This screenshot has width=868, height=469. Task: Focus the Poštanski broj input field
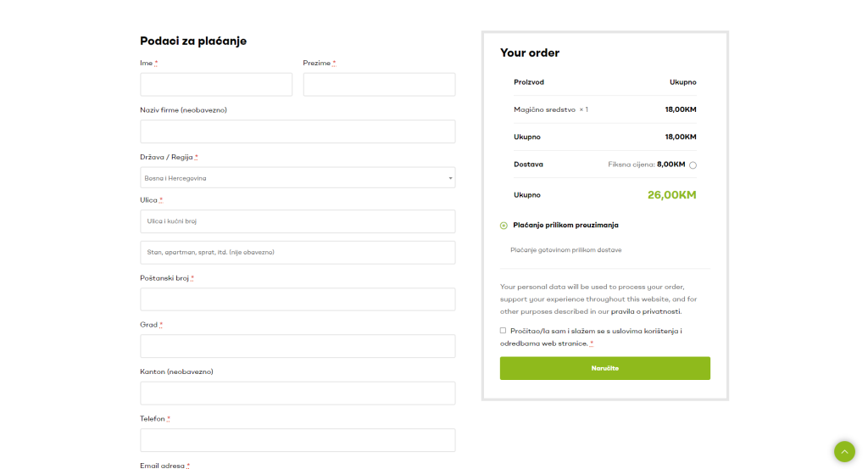point(297,299)
